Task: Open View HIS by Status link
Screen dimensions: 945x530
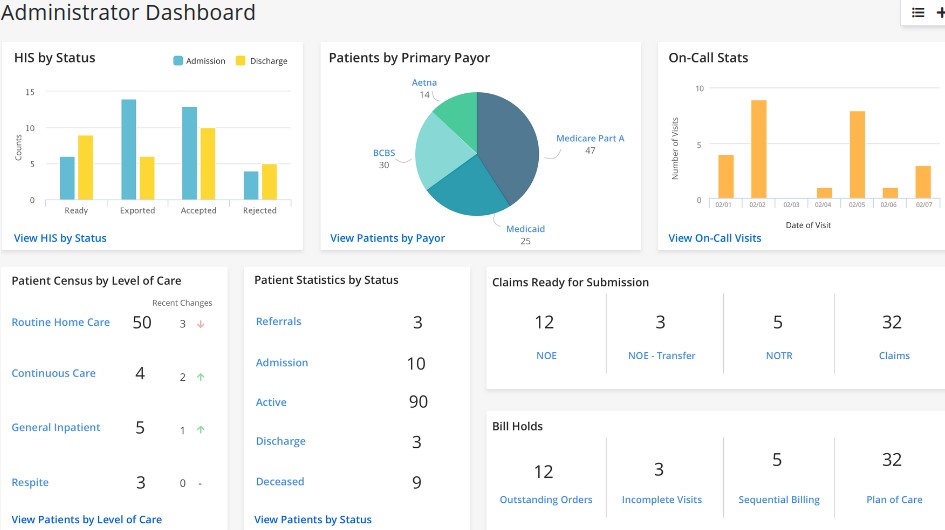Action: coord(60,238)
